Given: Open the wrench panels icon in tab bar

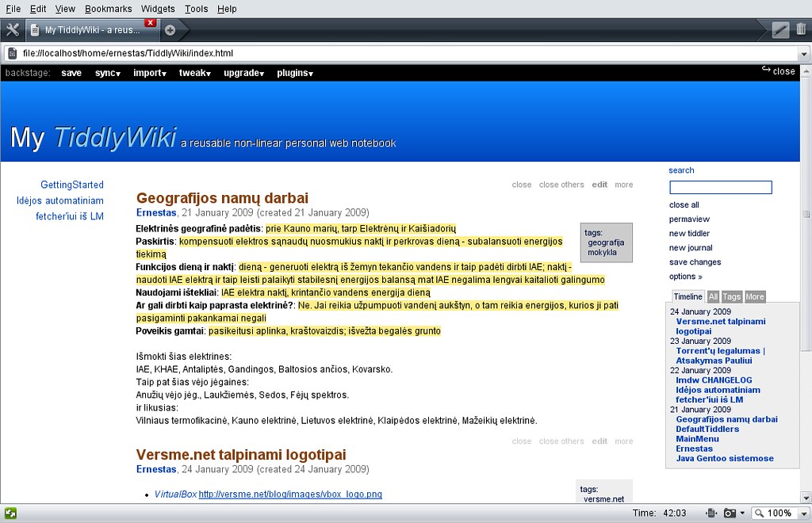Looking at the screenshot, I should tap(13, 30).
